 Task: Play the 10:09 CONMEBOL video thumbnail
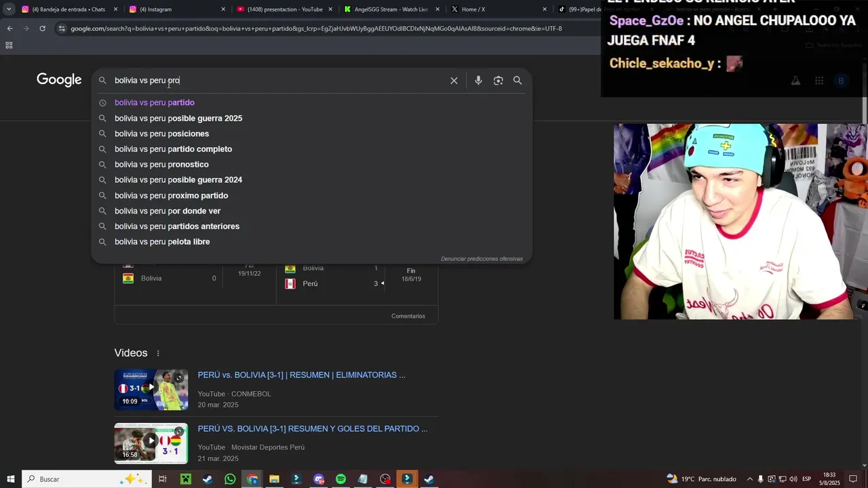pos(151,390)
